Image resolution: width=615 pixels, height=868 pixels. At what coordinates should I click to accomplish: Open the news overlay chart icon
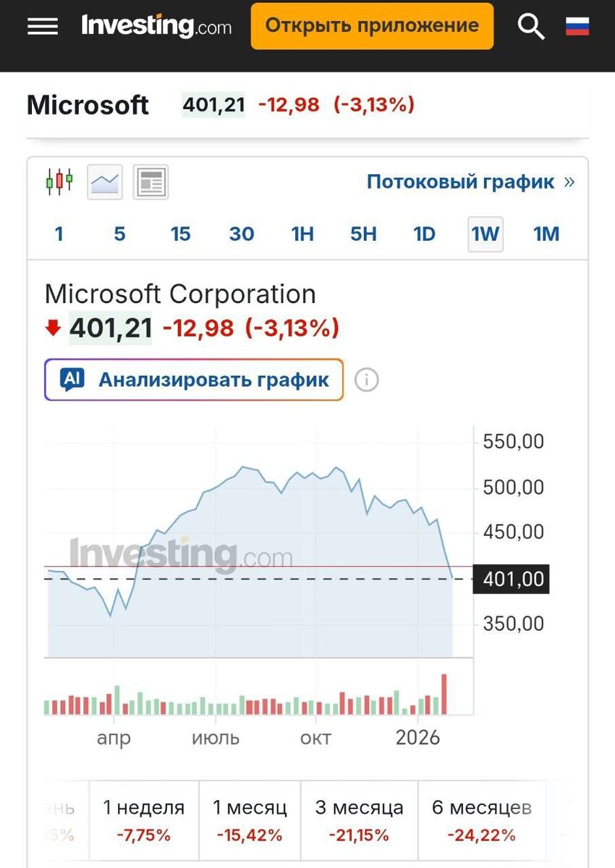click(150, 182)
